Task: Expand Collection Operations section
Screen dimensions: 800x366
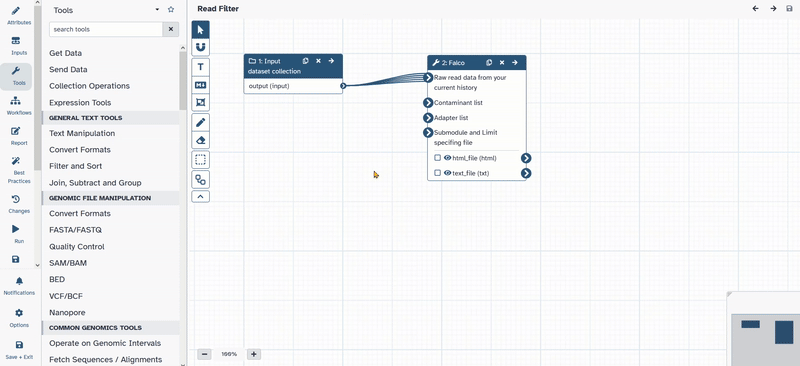Action: [89, 86]
